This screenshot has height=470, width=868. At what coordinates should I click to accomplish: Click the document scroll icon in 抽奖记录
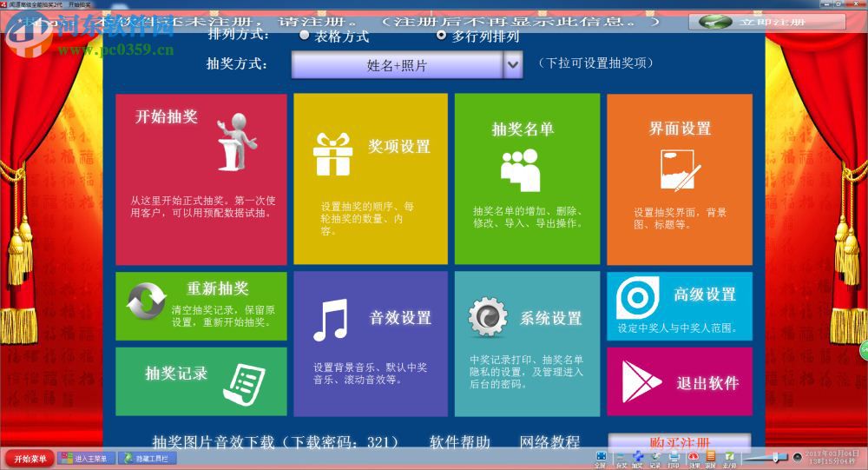[x=244, y=385]
